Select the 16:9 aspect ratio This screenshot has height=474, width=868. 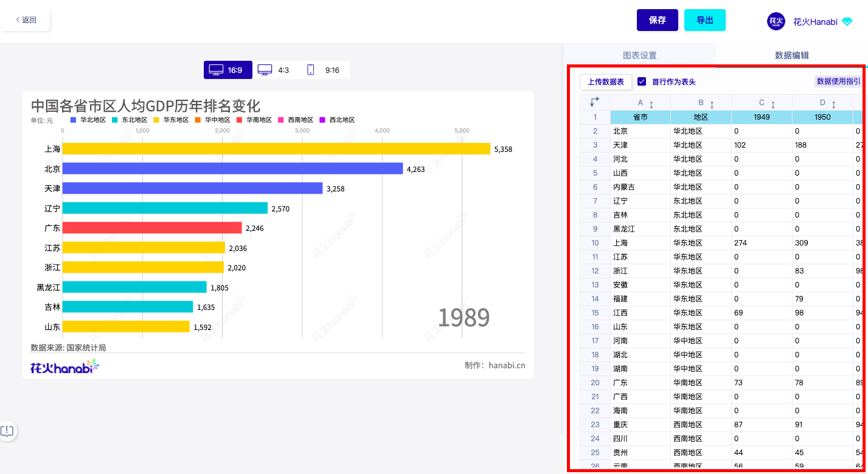pyautogui.click(x=227, y=70)
